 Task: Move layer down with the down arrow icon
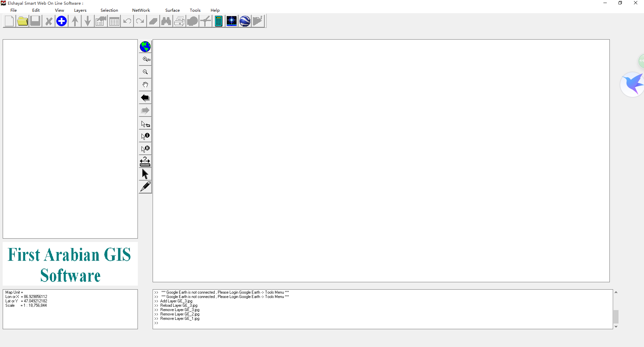88,21
